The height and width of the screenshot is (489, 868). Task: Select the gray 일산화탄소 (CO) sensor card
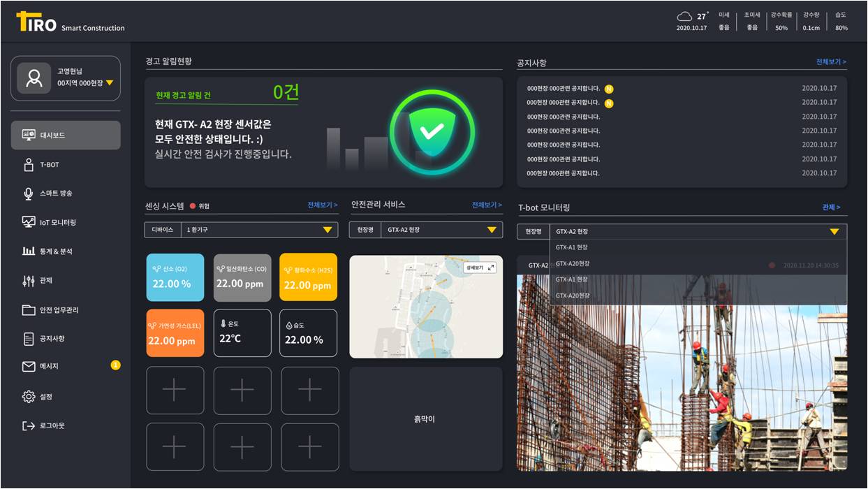(x=242, y=277)
